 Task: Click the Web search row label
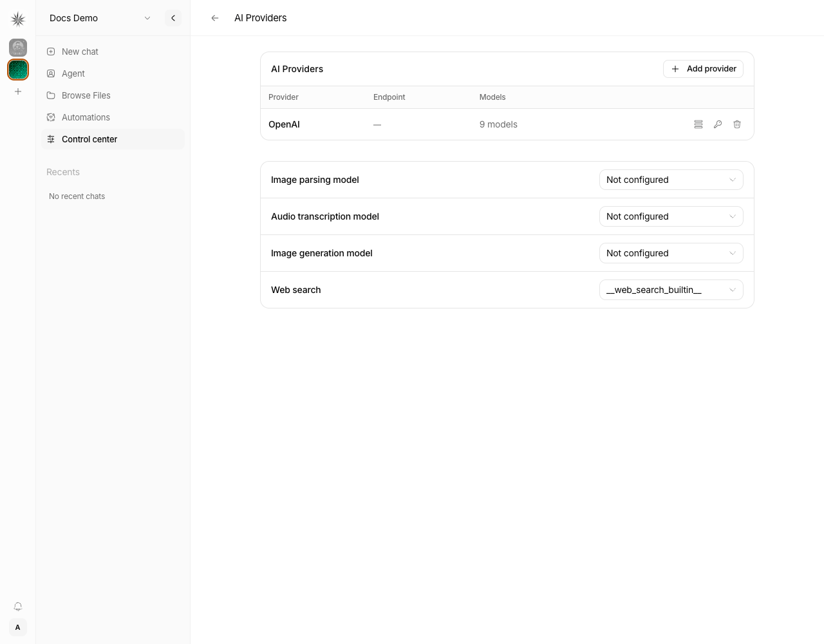295,290
